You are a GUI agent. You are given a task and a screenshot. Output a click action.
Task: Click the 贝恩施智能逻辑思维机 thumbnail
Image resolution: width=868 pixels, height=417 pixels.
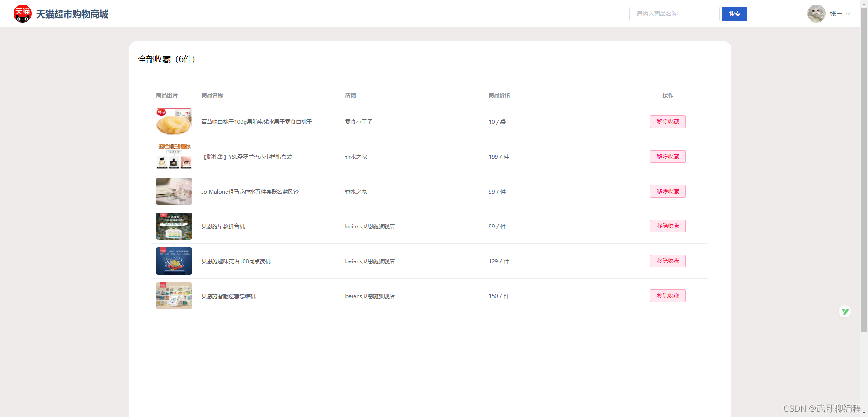[174, 295]
